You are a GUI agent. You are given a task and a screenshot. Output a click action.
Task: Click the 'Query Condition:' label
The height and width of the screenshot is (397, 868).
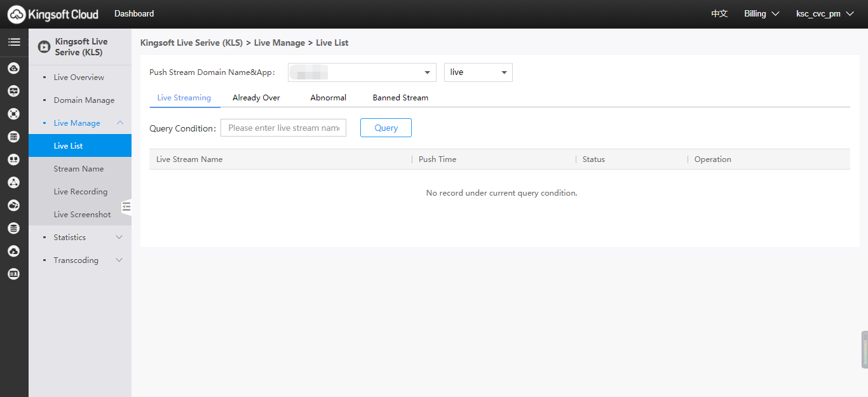(183, 128)
